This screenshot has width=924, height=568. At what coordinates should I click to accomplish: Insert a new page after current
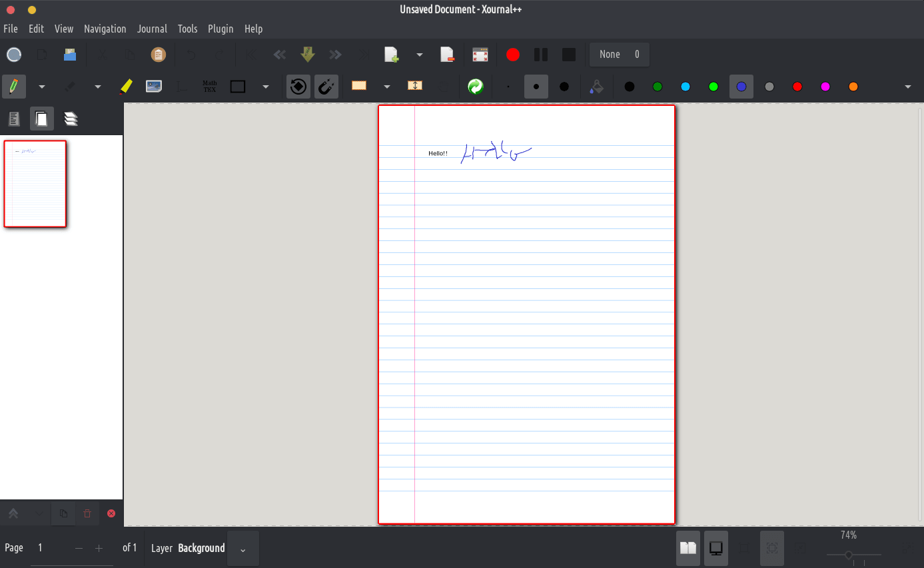(391, 55)
